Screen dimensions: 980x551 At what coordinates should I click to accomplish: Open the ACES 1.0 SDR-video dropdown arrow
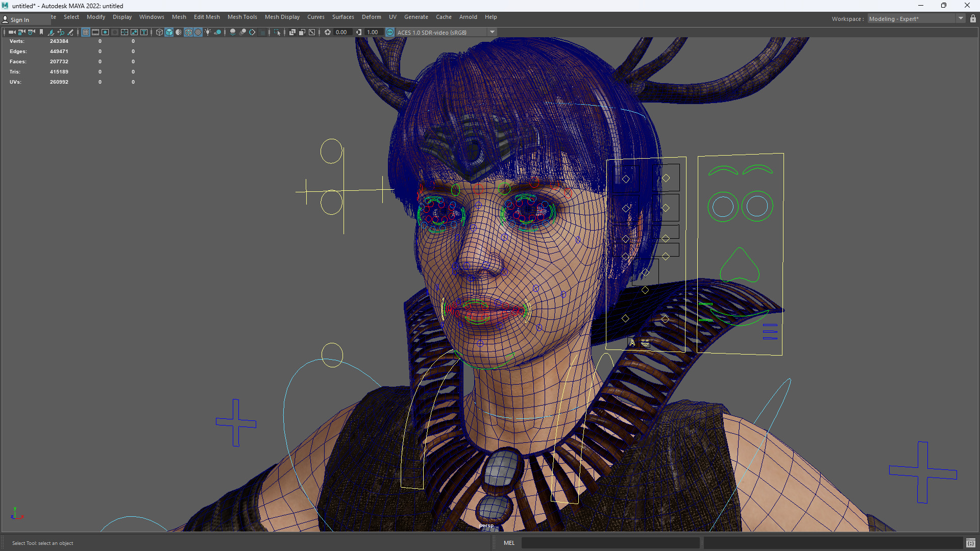(x=493, y=32)
